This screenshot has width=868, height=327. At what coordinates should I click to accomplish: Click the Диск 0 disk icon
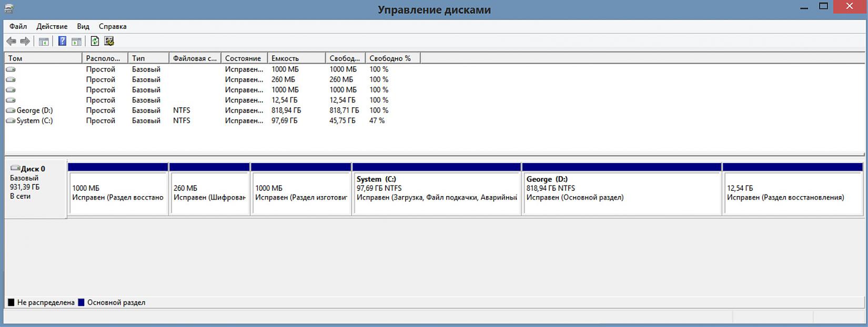click(15, 168)
